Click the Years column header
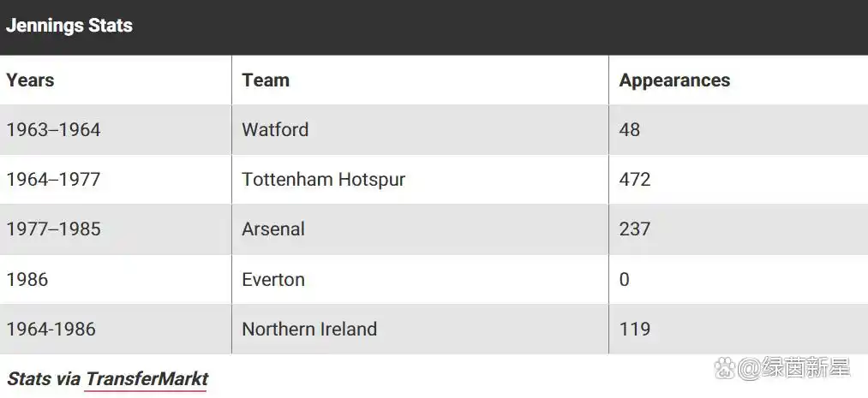Viewport: 868px width, 398px height. click(x=30, y=80)
